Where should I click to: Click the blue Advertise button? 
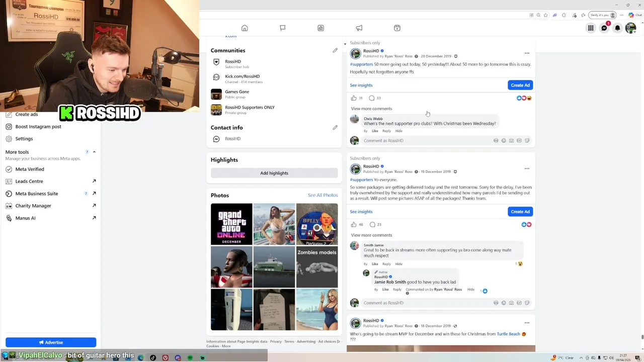(51, 342)
